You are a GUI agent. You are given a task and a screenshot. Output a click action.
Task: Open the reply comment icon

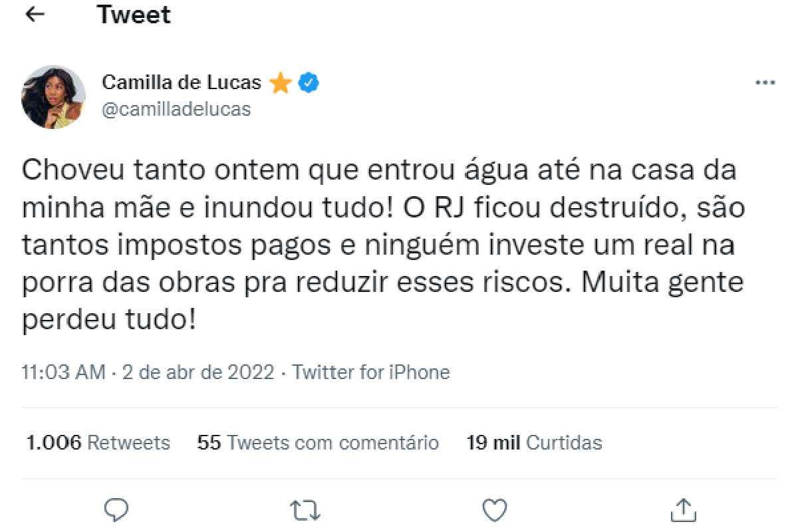(117, 509)
